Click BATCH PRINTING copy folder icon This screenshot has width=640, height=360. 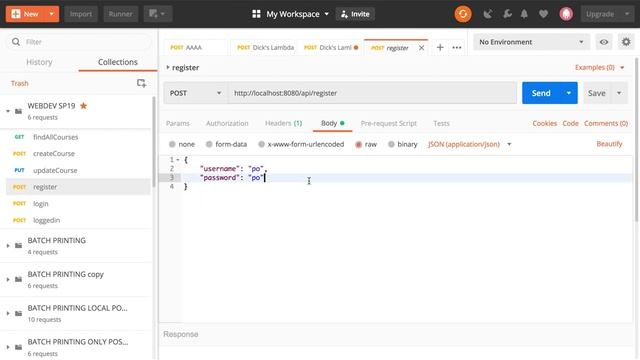click(x=18, y=280)
